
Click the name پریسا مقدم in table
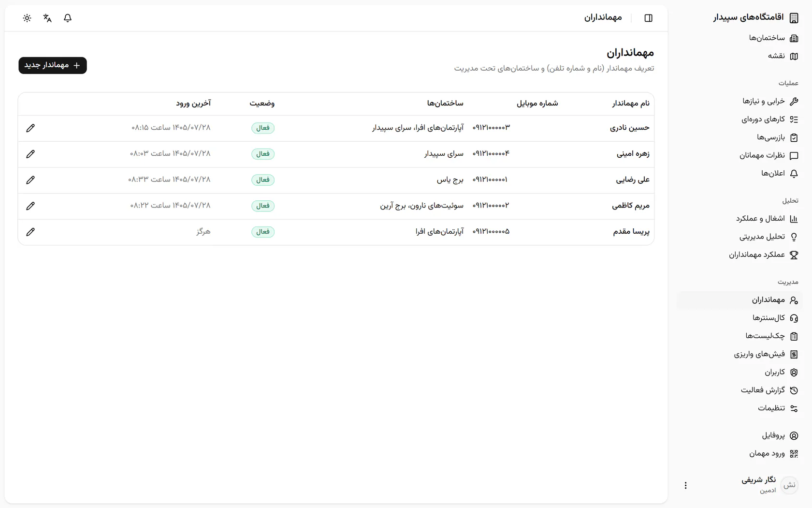(631, 232)
